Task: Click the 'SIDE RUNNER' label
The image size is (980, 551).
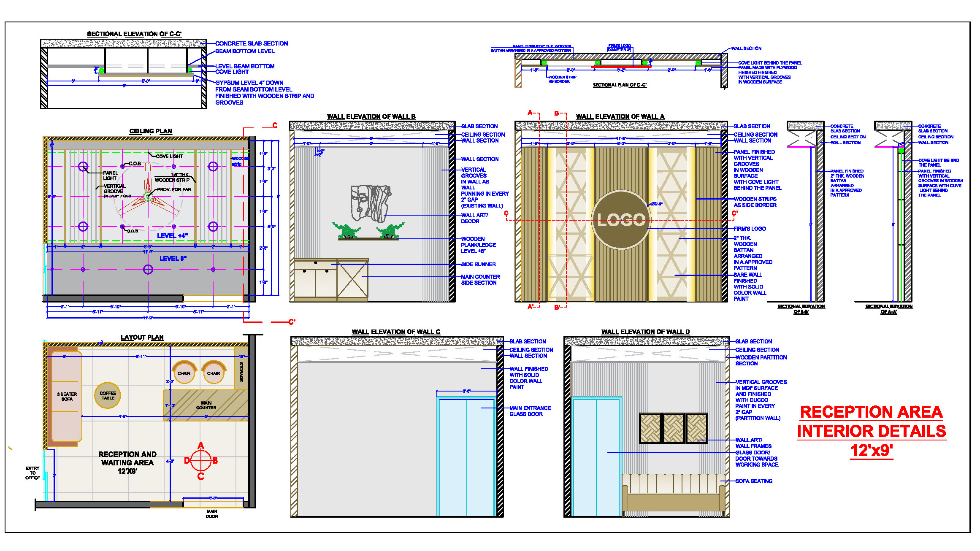Action: [x=478, y=264]
